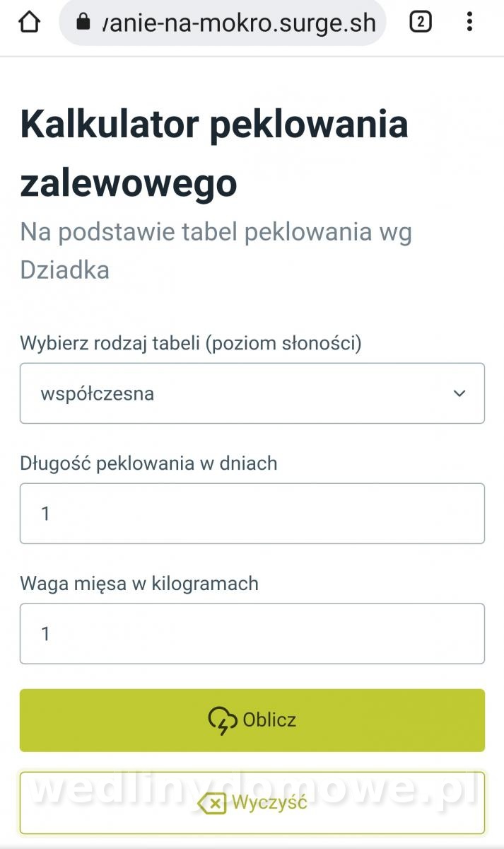Click the cloud lightning icon on Oblicz
This screenshot has height=849, width=504.
coord(223,721)
